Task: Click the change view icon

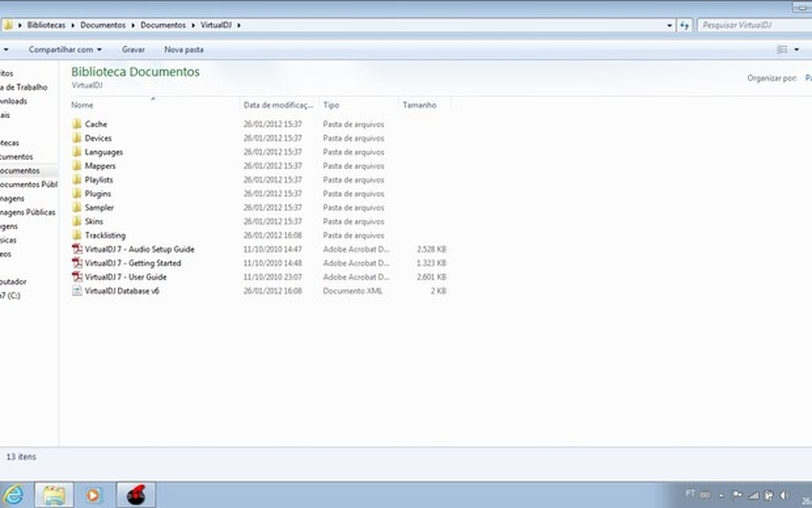Action: tap(782, 49)
